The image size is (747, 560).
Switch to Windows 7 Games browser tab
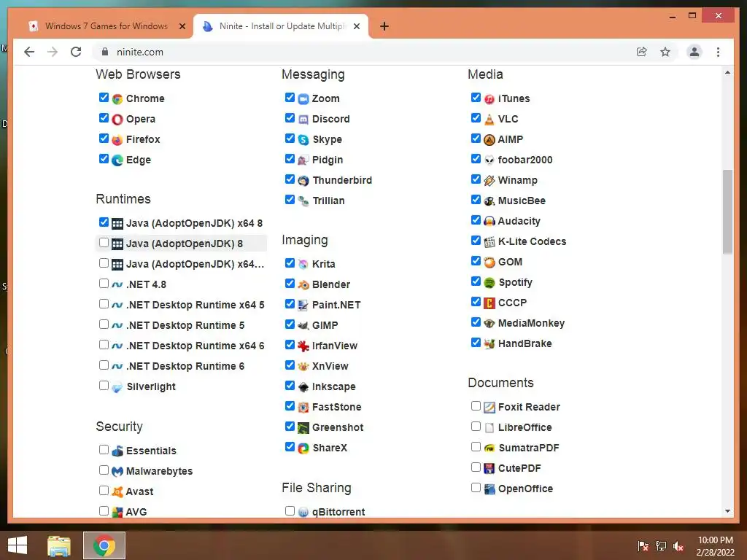point(105,26)
